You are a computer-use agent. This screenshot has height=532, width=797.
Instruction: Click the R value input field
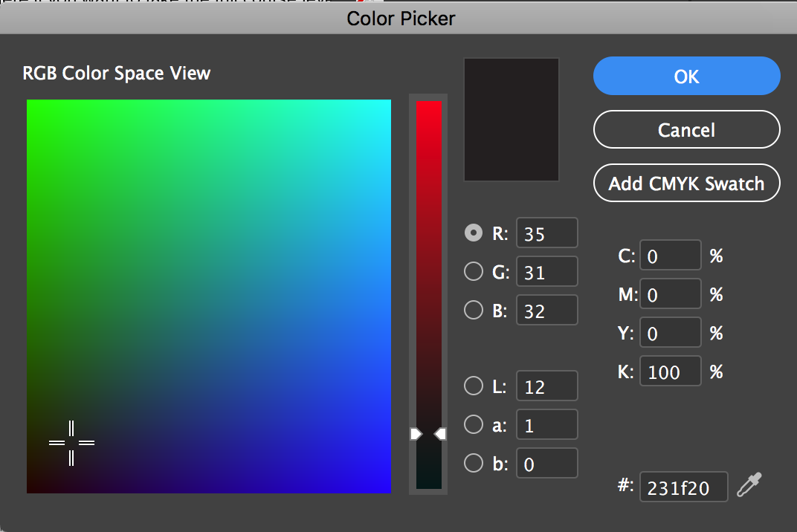coord(546,233)
